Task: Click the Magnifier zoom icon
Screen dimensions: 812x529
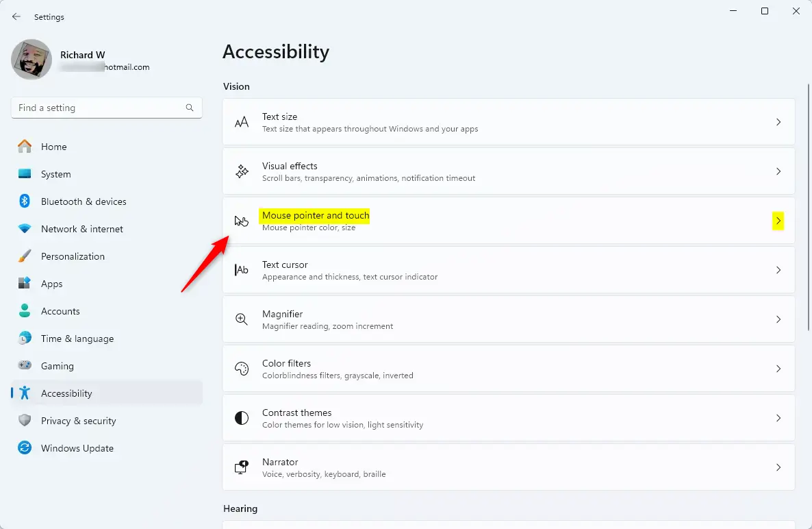Action: click(242, 319)
